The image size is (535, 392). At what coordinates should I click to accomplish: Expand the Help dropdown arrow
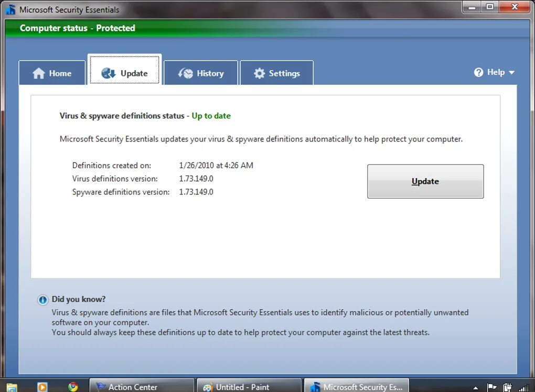point(511,73)
